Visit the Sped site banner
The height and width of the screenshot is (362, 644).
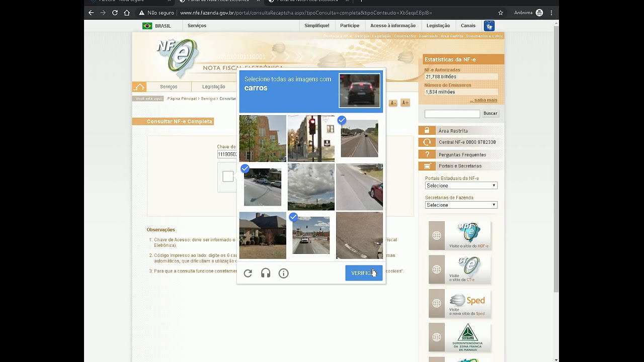click(460, 303)
